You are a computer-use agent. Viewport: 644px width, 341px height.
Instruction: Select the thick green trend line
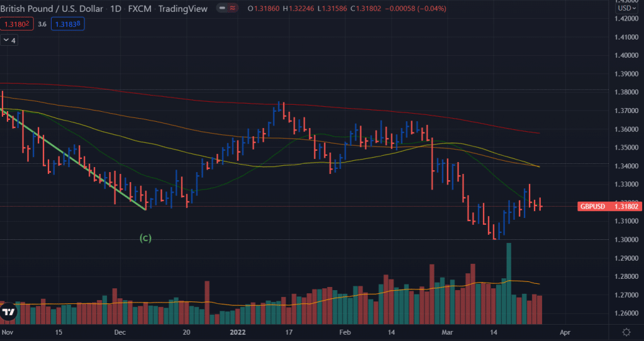click(x=74, y=160)
